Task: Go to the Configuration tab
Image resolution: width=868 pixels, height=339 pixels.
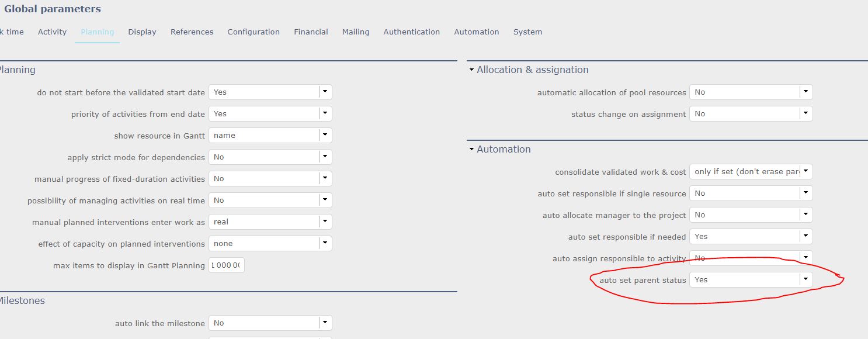Action: pos(254,32)
